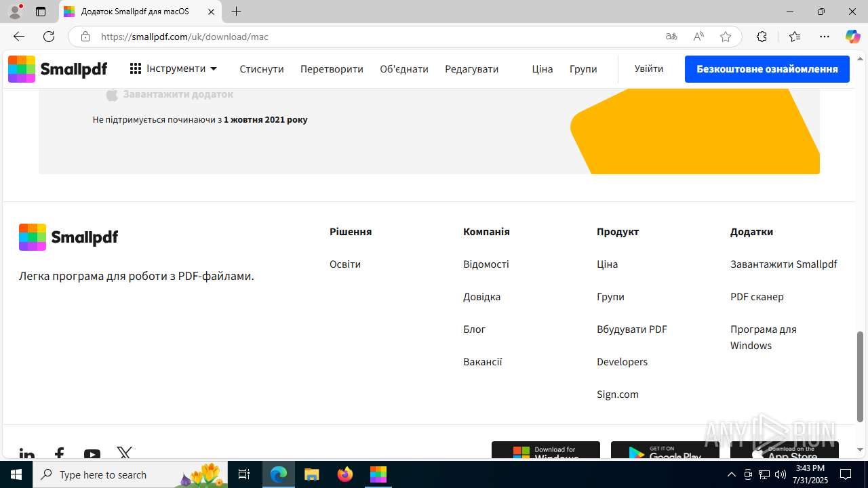Click the taskbar search box
This screenshot has height=488, width=868.
131,474
